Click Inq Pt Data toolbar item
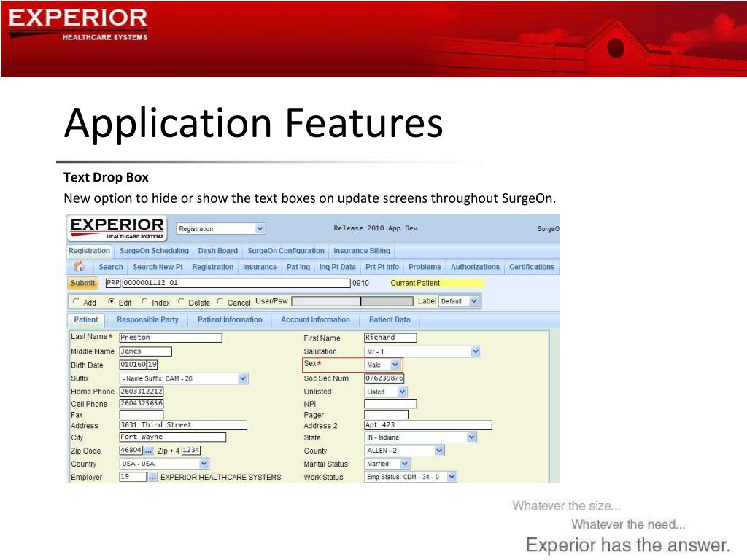747x560 pixels. coord(337,267)
